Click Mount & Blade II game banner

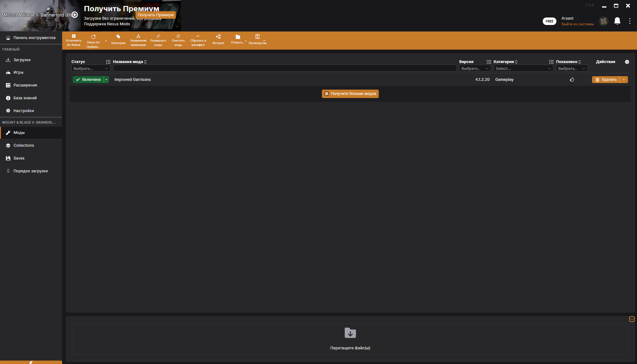click(40, 16)
